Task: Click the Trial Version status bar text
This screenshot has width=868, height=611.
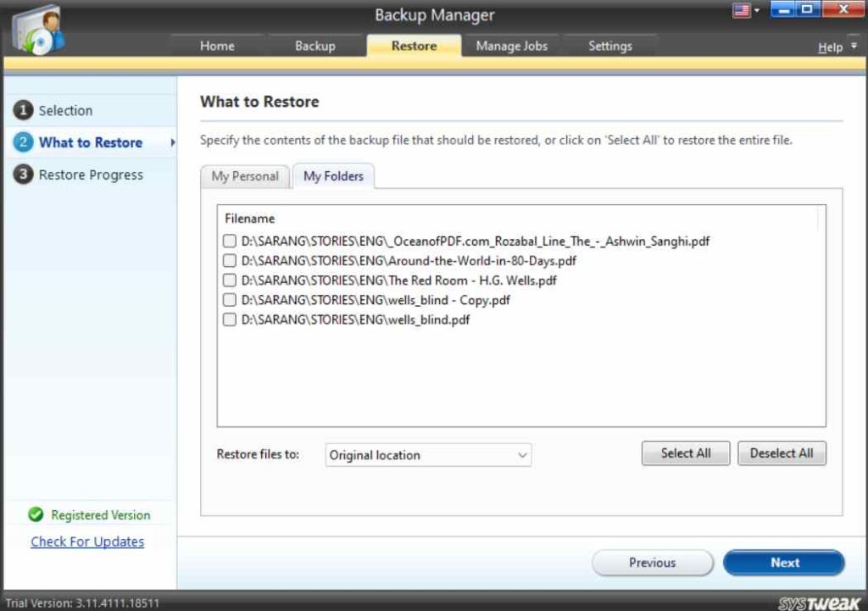Action: (82, 603)
